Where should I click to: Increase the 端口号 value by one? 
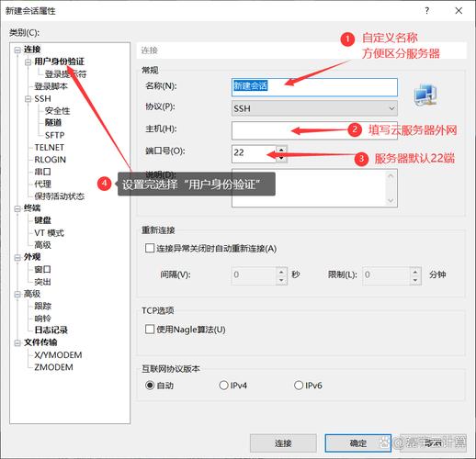coord(281,150)
